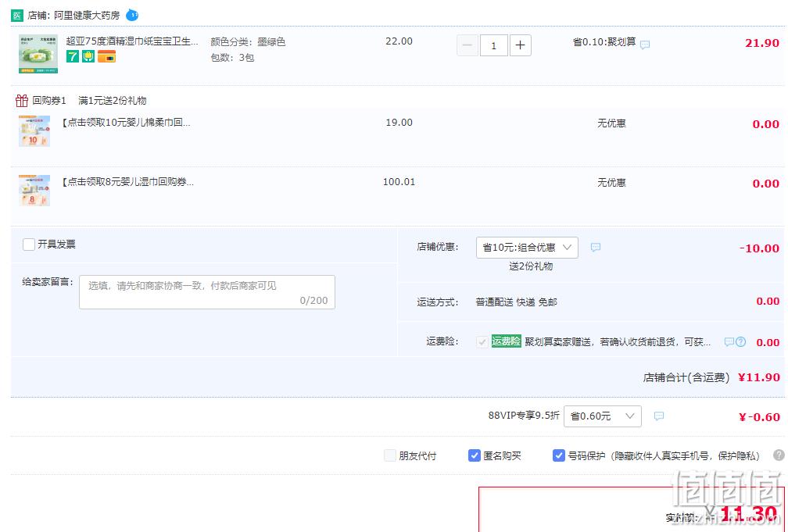Decrease quantity with the minus button
788x532 pixels.
(x=467, y=45)
